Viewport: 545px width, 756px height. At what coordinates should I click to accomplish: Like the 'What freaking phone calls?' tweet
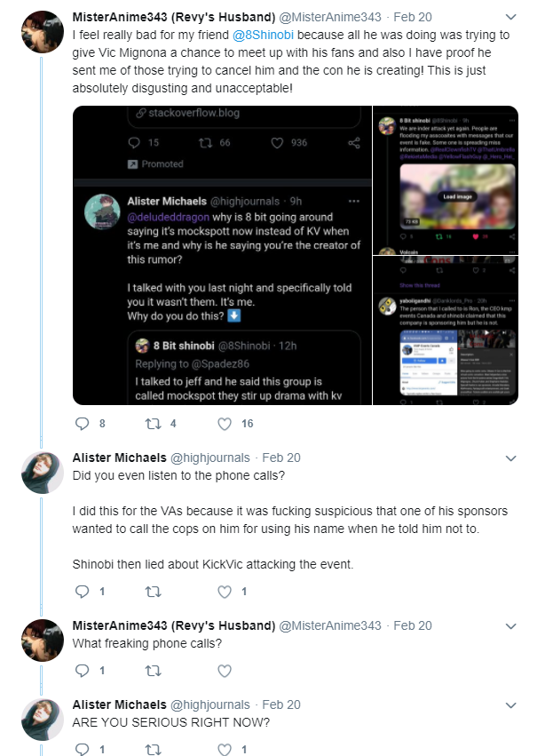tap(225, 670)
